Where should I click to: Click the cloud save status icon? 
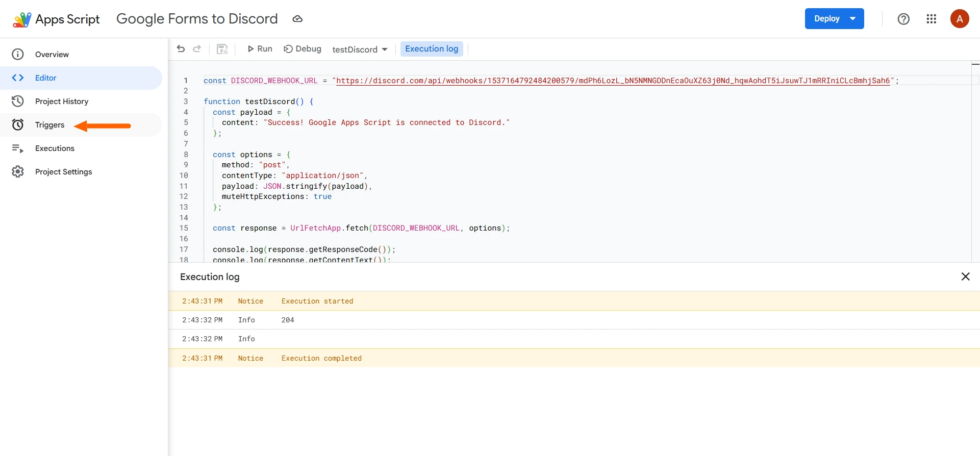point(297,19)
